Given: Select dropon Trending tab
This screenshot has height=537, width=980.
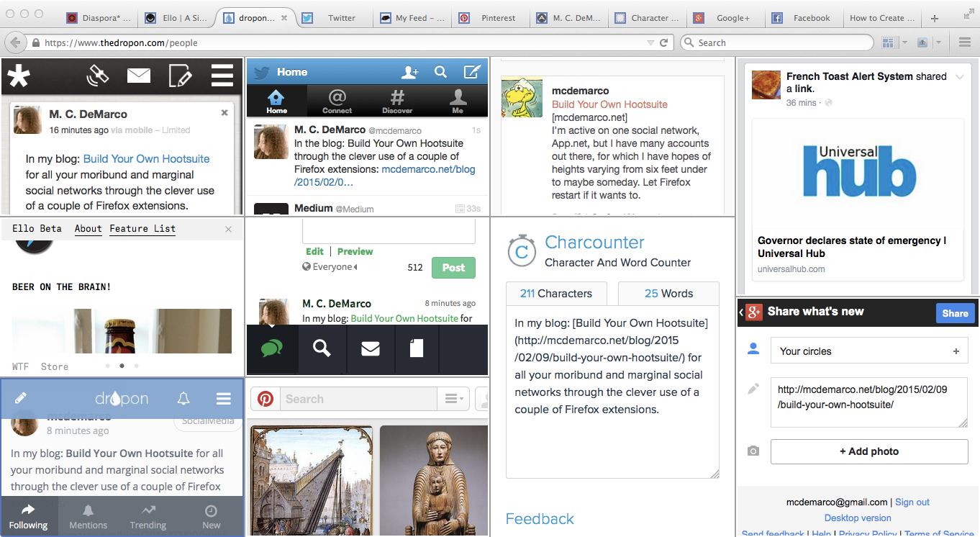Looking at the screenshot, I should (x=148, y=517).
